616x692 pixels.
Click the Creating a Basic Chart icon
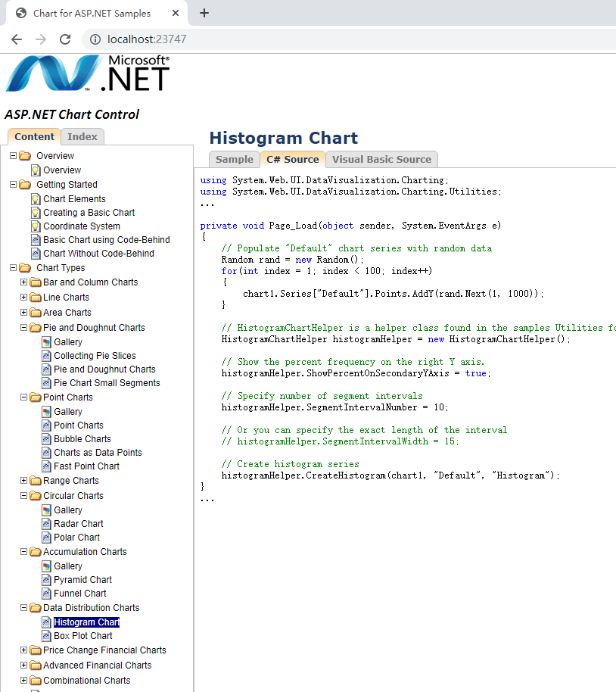(36, 213)
